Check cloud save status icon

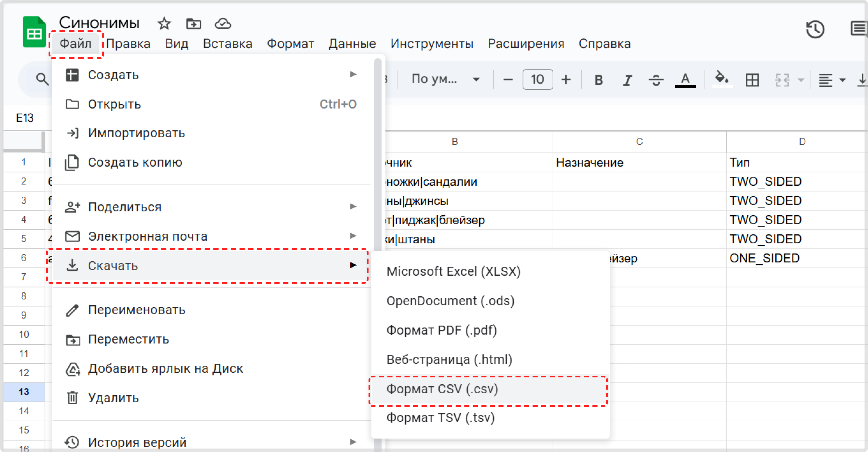[x=223, y=24]
